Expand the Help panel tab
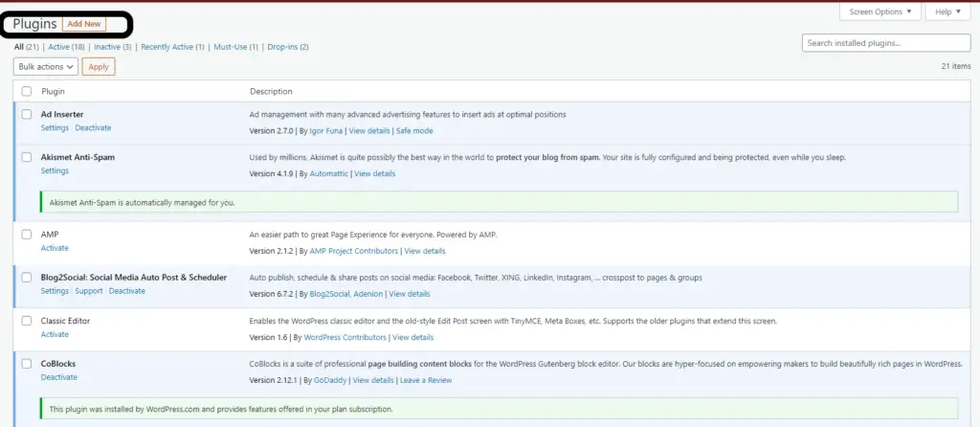Image resolution: width=980 pixels, height=427 pixels. (x=948, y=11)
